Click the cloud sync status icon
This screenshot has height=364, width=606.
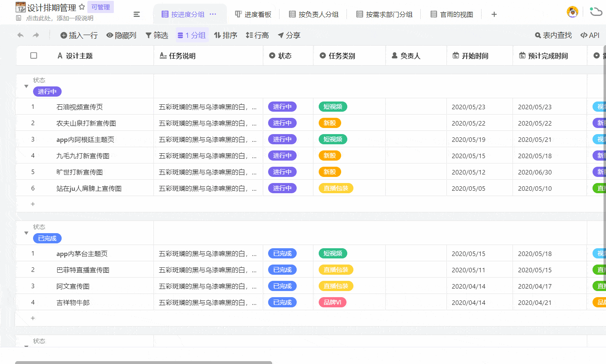pos(596,11)
